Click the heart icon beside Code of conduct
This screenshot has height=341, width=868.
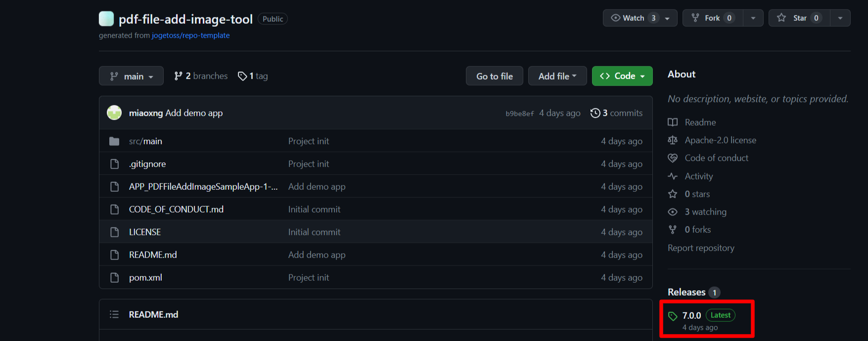coord(673,158)
